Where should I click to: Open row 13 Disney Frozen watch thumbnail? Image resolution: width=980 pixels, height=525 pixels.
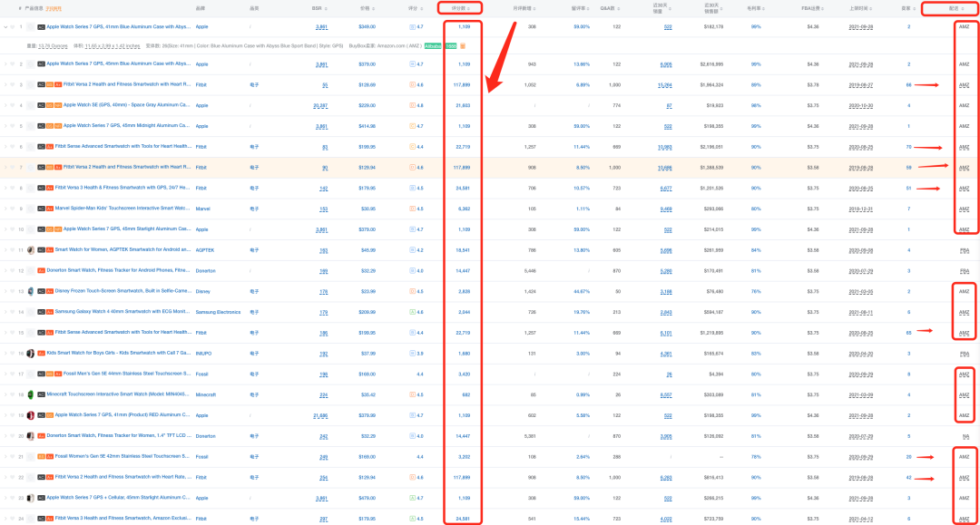tap(31, 291)
